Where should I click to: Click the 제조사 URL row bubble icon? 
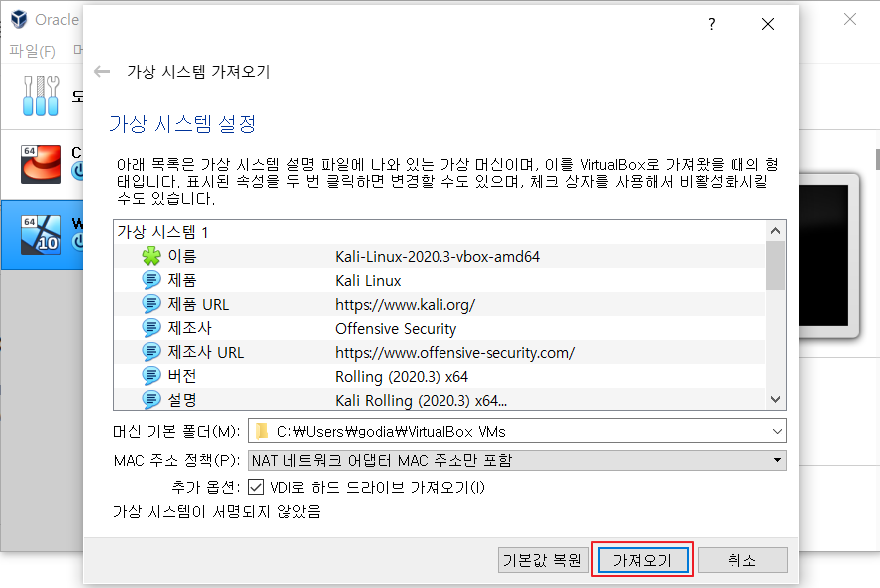[150, 352]
